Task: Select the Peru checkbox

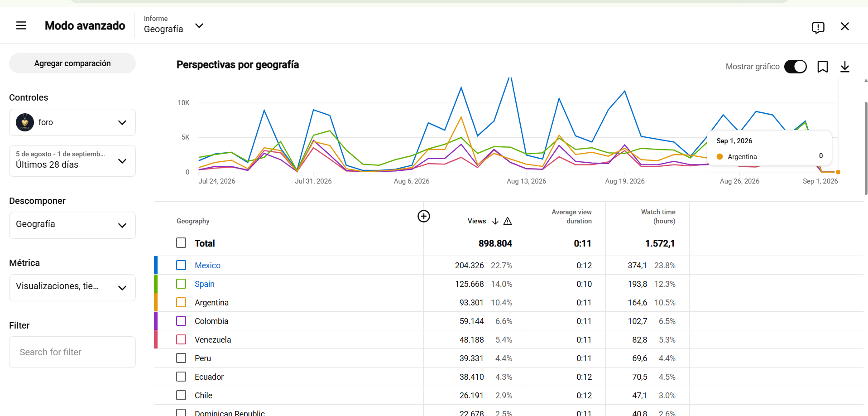Action: click(x=181, y=358)
